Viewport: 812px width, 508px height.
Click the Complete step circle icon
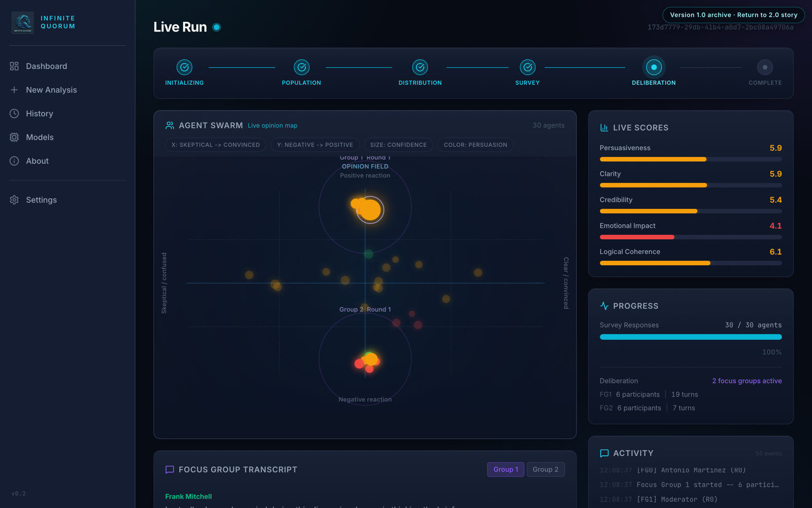tap(765, 67)
